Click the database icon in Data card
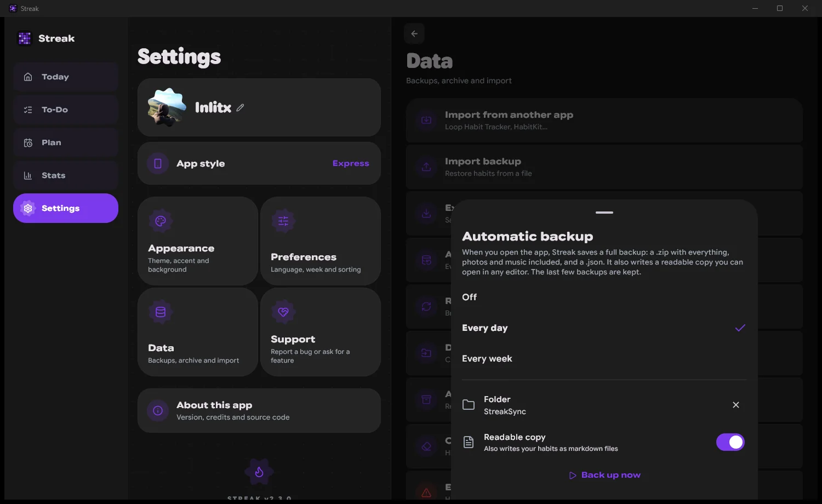Image resolution: width=822 pixels, height=504 pixels. click(161, 312)
